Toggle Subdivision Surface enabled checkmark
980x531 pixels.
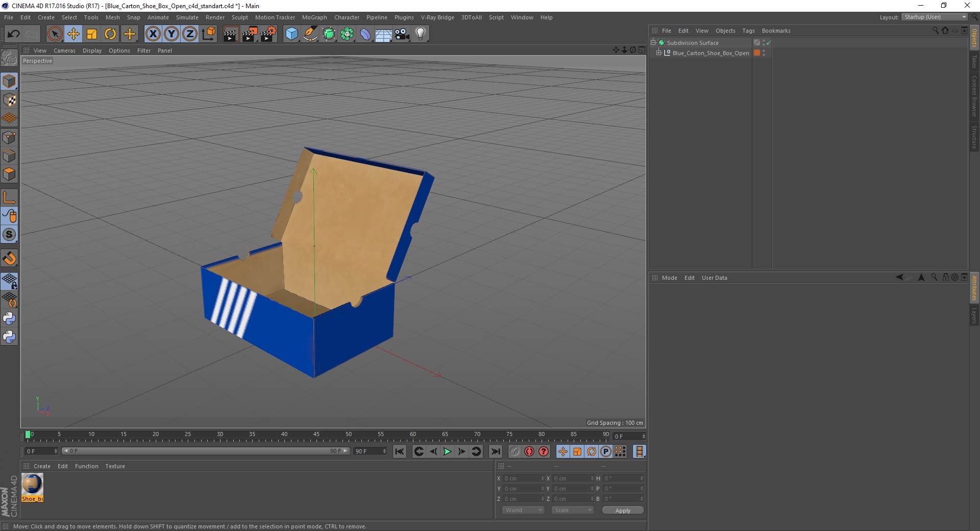click(x=768, y=43)
